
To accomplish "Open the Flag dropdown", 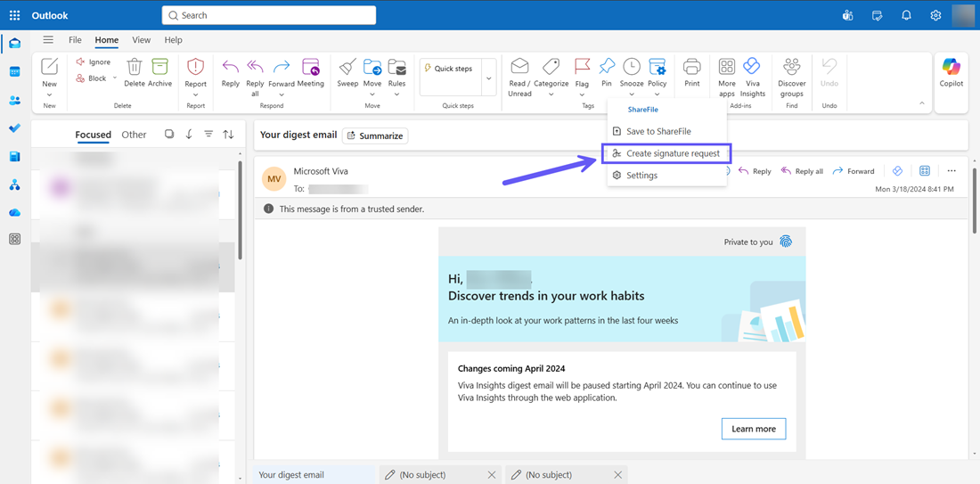I will (582, 94).
